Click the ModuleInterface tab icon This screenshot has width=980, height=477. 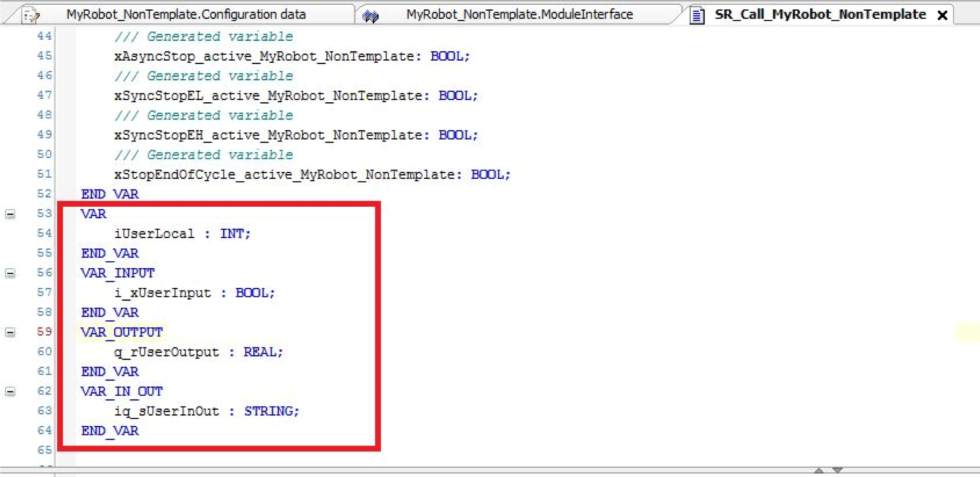pyautogui.click(x=370, y=16)
